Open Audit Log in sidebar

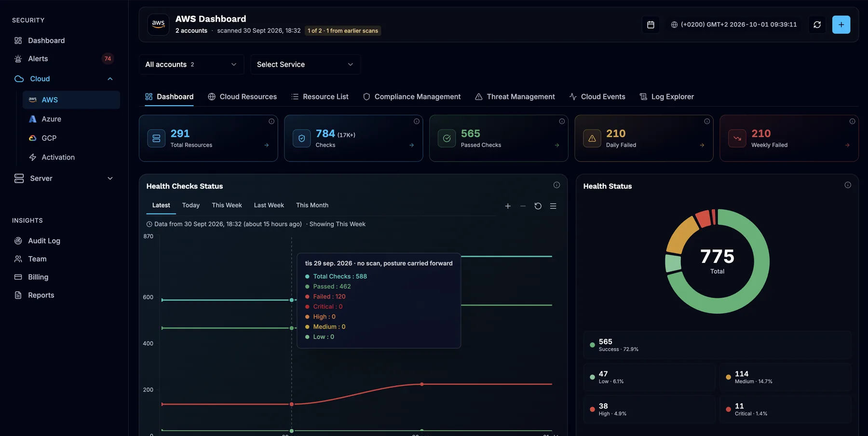[64, 241]
